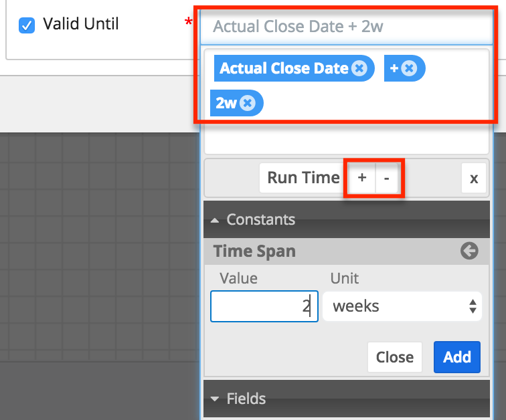
Task: Insert the minus operator
Action: (386, 178)
